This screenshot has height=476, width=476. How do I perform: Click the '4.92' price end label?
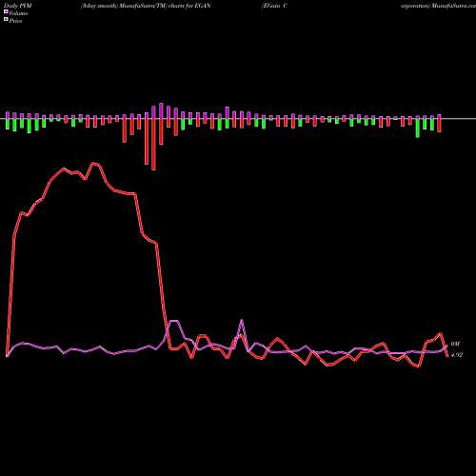point(457,355)
